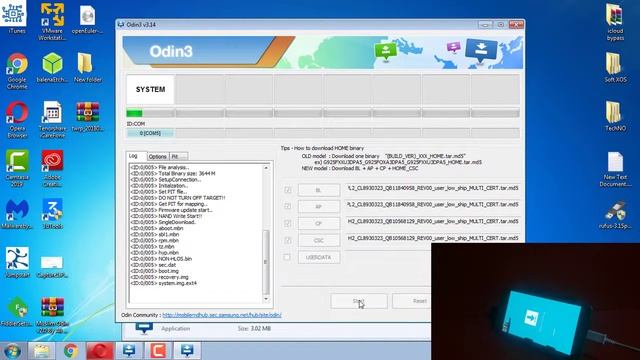Click the SYSTEM status box

(150, 89)
